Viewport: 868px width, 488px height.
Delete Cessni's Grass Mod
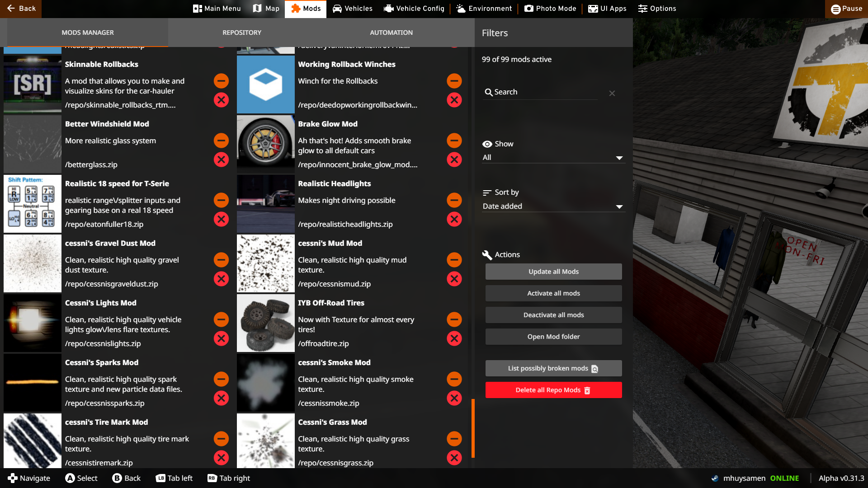[454, 458]
